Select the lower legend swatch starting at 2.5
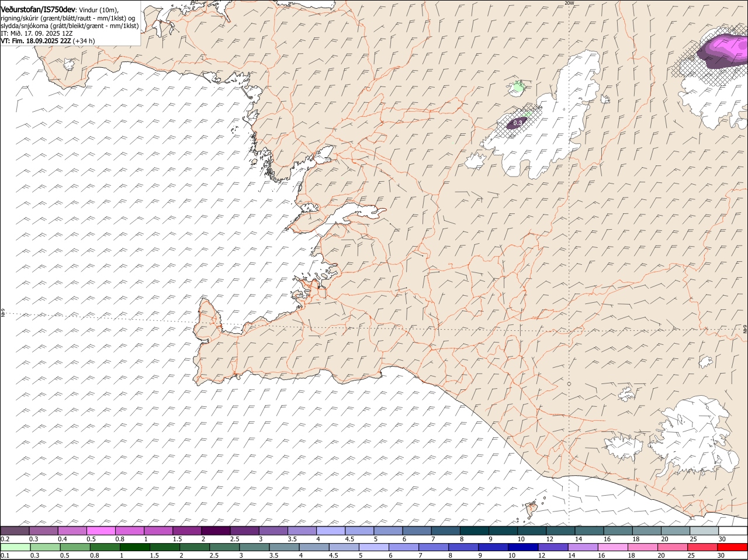Image resolution: width=748 pixels, height=560 pixels. [x=224, y=547]
